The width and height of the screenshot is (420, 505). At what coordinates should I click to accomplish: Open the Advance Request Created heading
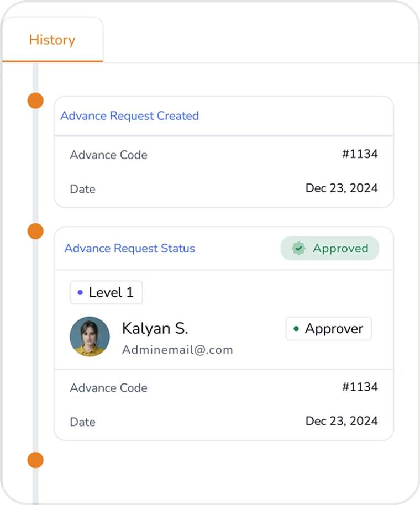tap(129, 116)
